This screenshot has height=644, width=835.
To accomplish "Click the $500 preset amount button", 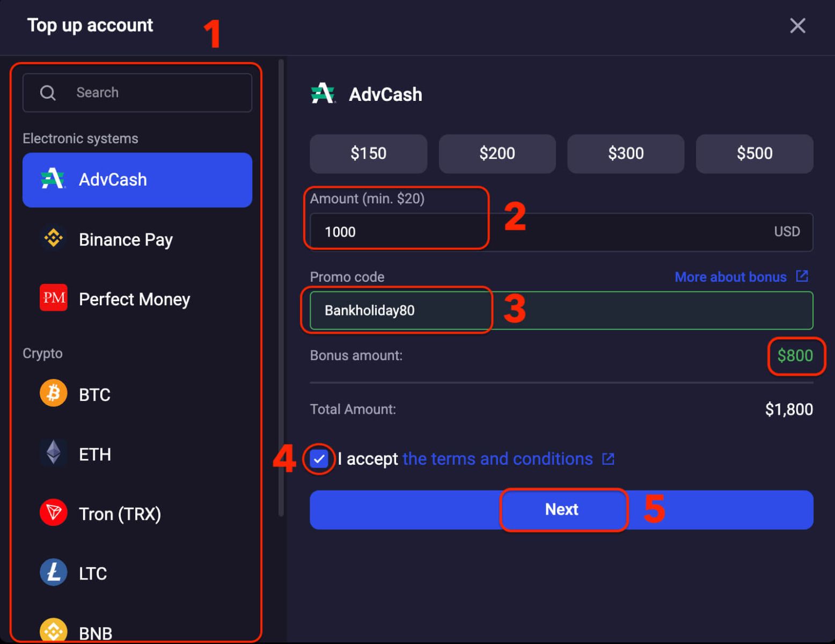I will point(754,153).
